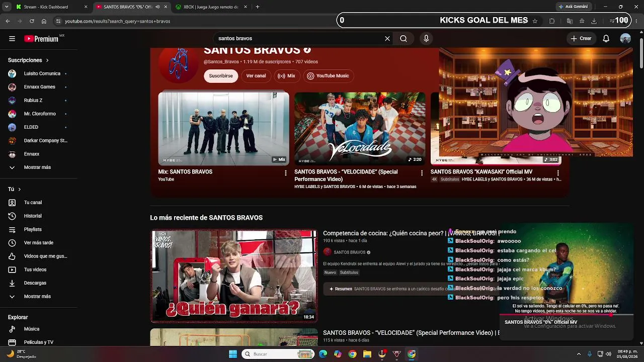Expand the Tú section heading
644x362 pixels.
coord(14,190)
